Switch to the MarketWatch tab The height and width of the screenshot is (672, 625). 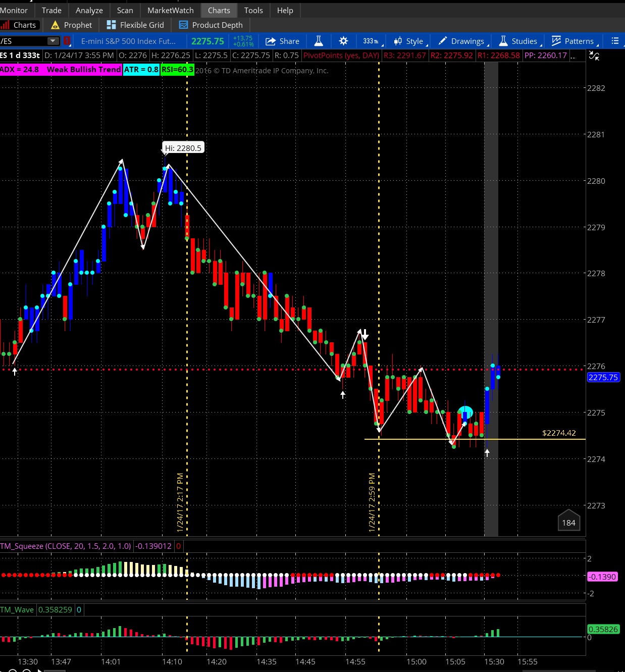(x=170, y=10)
